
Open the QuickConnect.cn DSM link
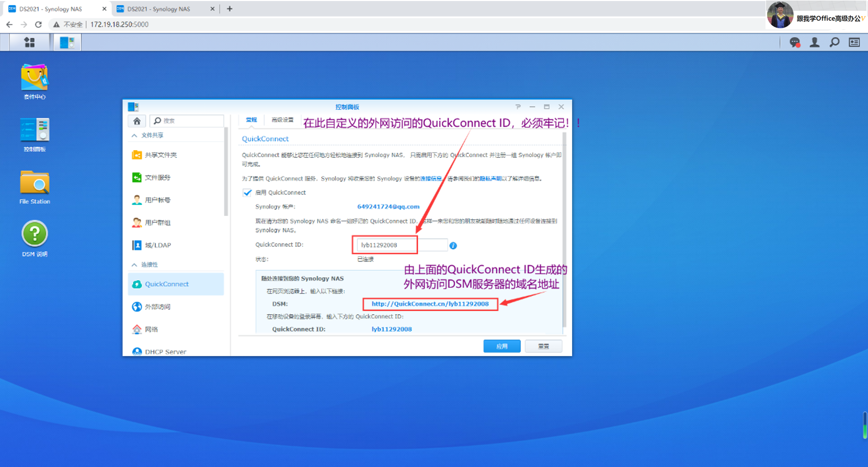pos(430,304)
